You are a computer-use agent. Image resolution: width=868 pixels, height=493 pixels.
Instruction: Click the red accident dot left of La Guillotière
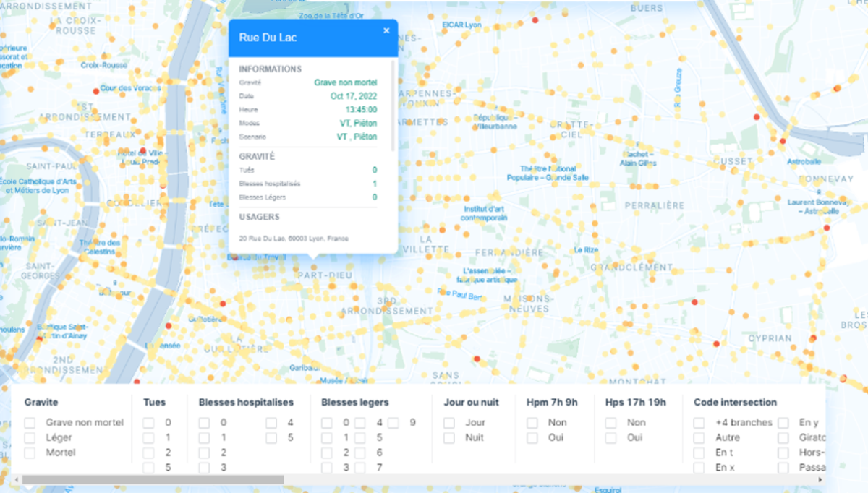coord(168,327)
